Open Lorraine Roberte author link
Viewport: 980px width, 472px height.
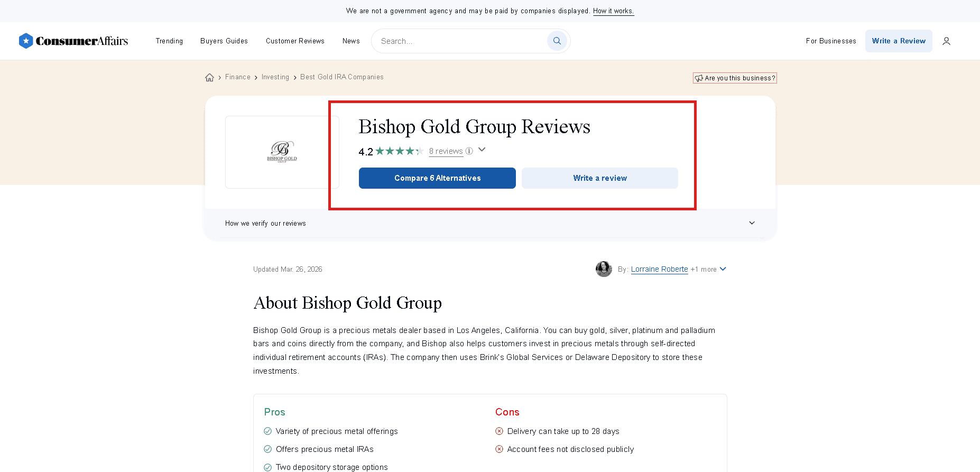click(x=659, y=269)
